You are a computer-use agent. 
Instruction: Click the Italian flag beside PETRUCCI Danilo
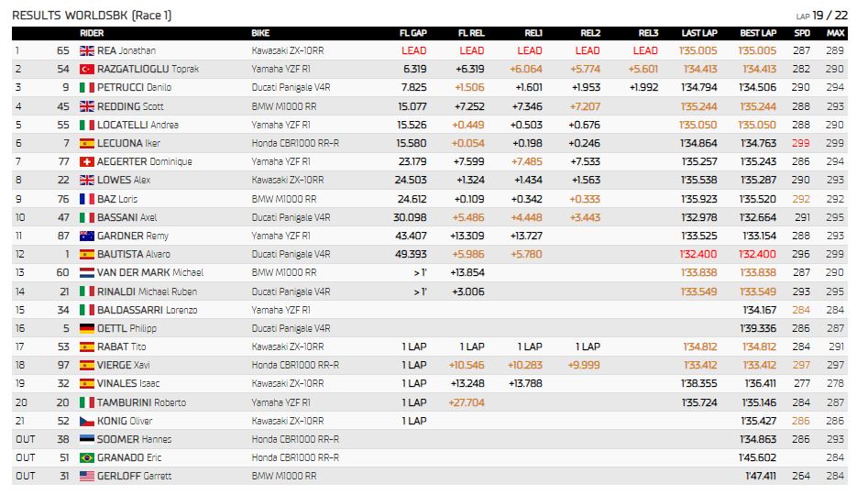pos(87,87)
